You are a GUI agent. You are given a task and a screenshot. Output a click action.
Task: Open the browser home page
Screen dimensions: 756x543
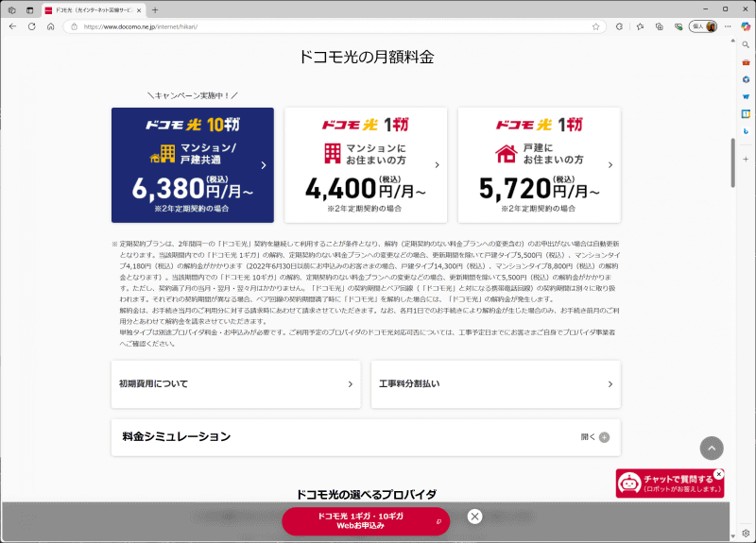click(x=51, y=26)
